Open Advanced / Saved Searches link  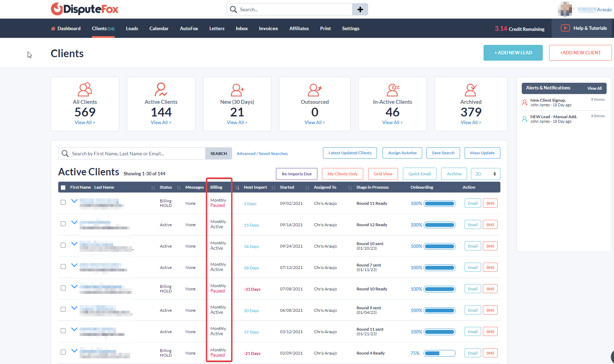pos(262,154)
